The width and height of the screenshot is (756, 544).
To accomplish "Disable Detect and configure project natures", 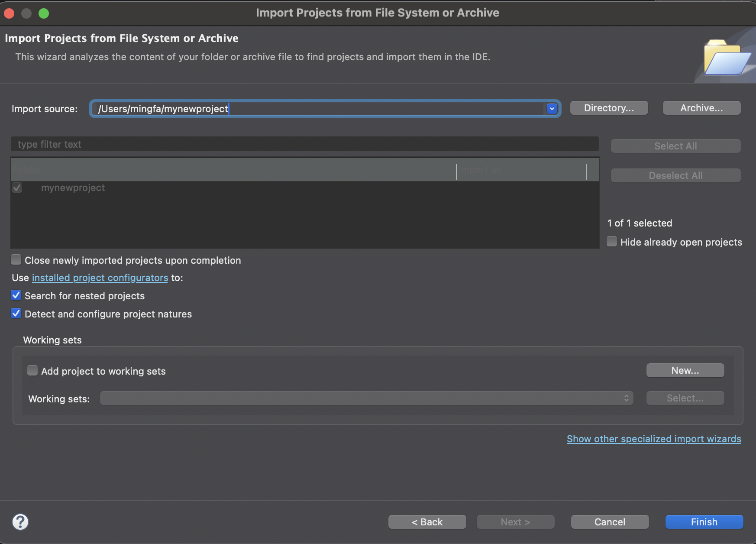I will coord(16,314).
